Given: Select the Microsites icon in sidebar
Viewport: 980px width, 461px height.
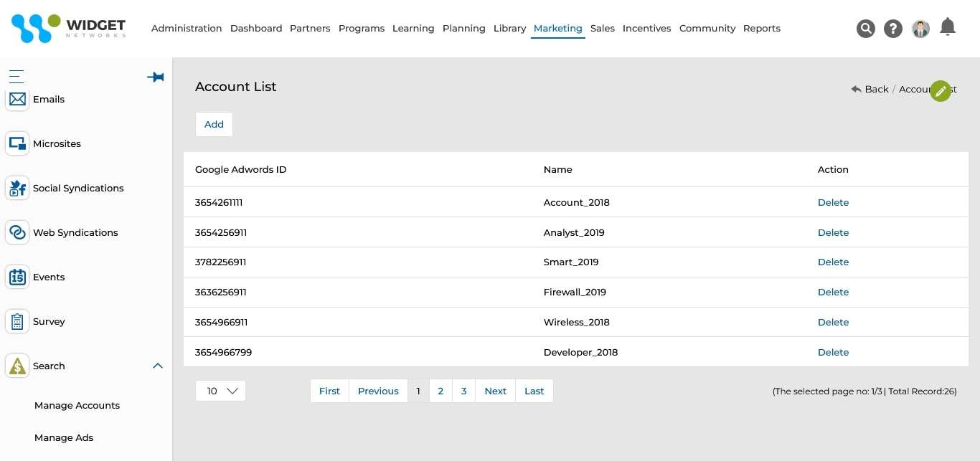Looking at the screenshot, I should (17, 143).
